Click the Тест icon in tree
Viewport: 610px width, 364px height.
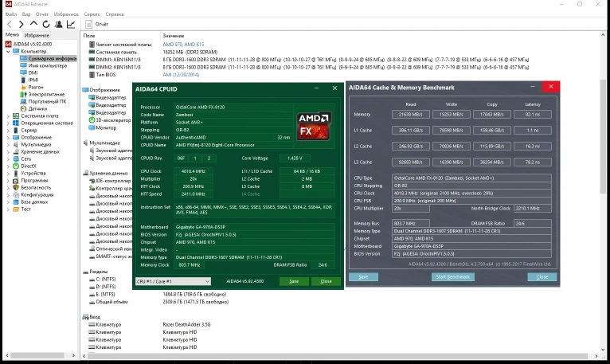[16, 209]
